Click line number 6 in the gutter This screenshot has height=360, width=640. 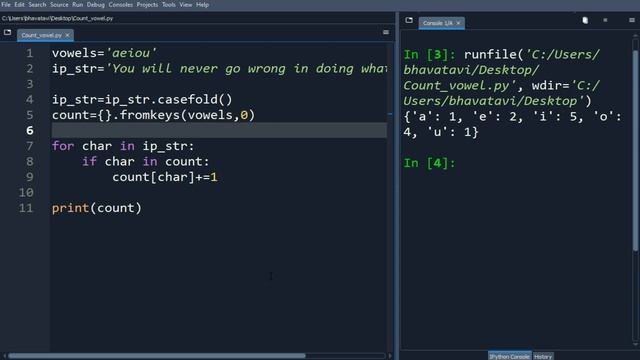[29, 131]
